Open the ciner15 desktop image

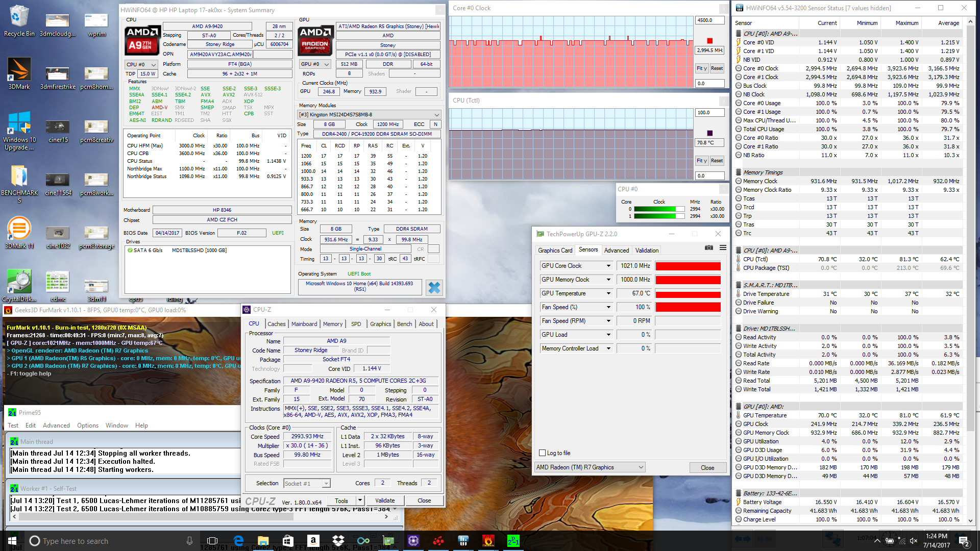(58, 131)
